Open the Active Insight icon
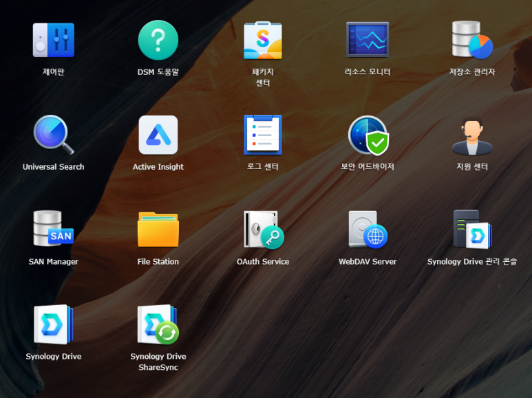The width and height of the screenshot is (532, 398). click(x=158, y=135)
